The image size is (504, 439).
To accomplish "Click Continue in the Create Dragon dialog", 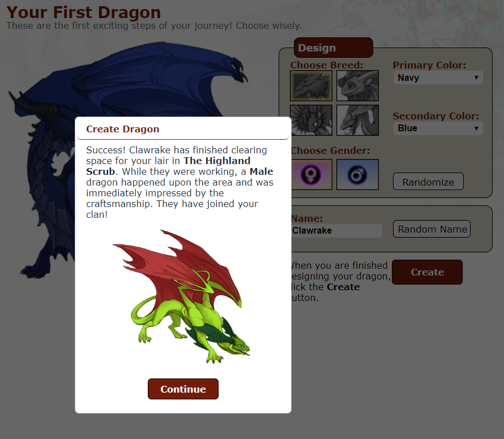I will [183, 389].
